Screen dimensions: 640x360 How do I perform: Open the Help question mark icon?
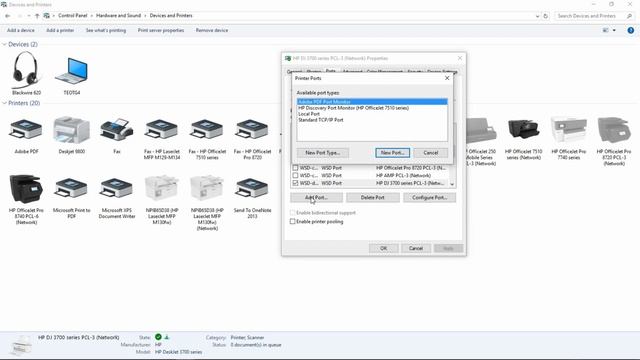(631, 30)
